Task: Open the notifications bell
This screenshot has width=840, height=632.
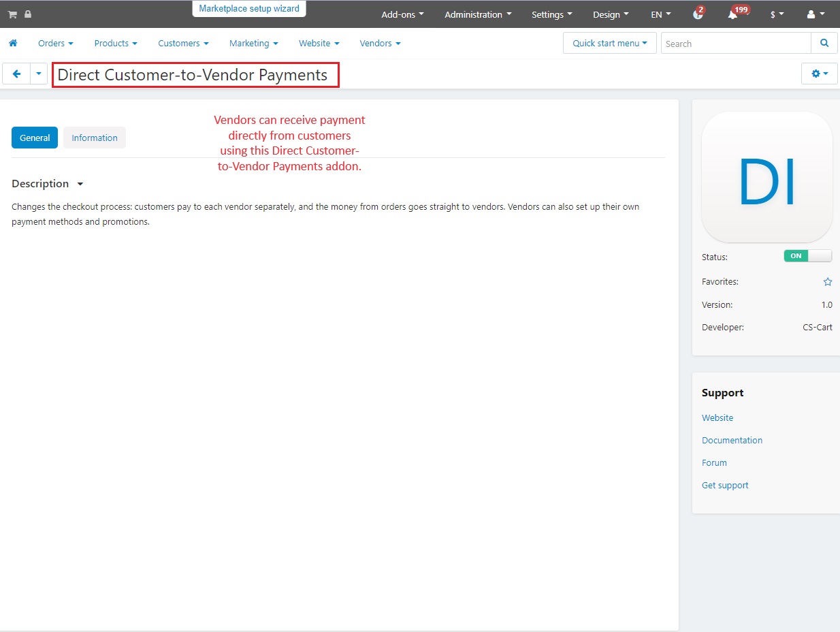Action: [x=733, y=14]
